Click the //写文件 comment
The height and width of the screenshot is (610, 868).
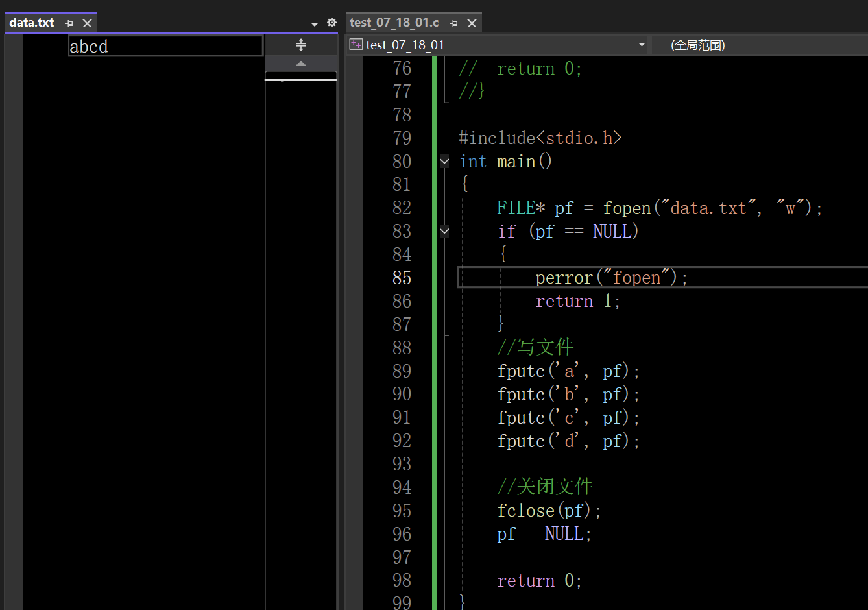(536, 347)
